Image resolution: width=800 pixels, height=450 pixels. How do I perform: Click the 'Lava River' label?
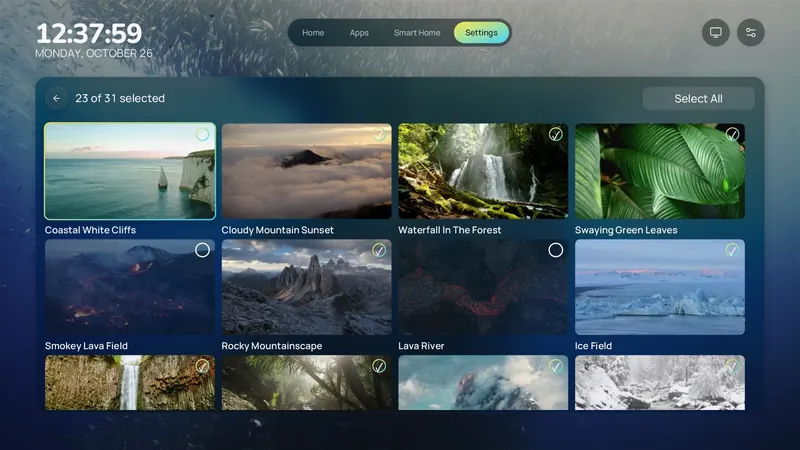click(x=421, y=346)
